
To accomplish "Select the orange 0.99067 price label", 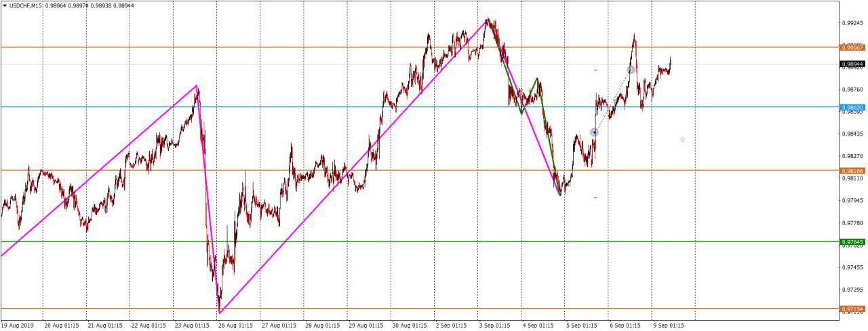I will [852, 47].
